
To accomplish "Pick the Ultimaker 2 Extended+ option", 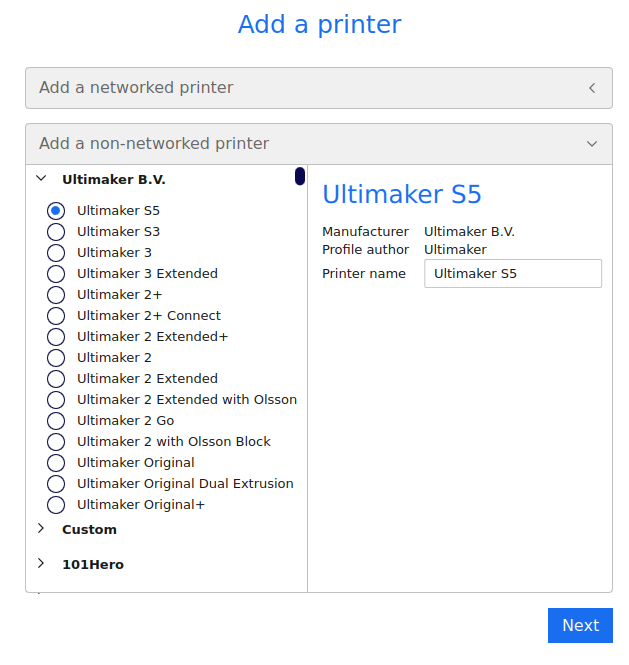I will (x=56, y=337).
